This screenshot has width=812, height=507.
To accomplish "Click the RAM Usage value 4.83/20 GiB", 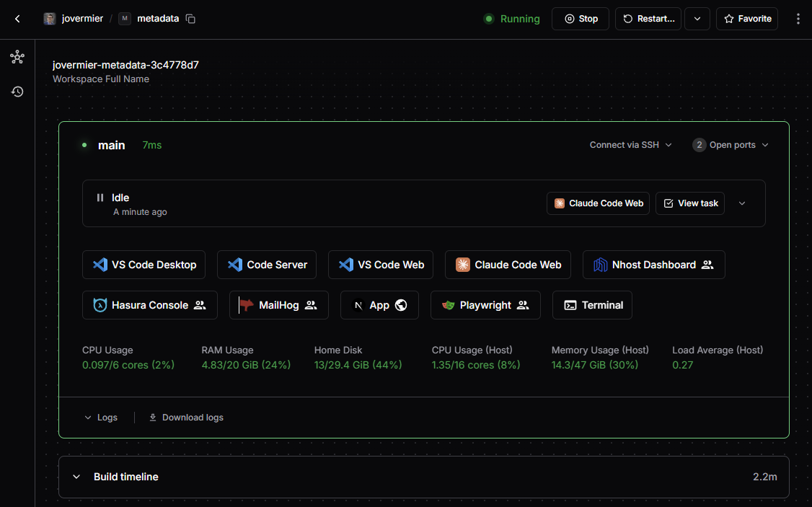I will coord(246,365).
